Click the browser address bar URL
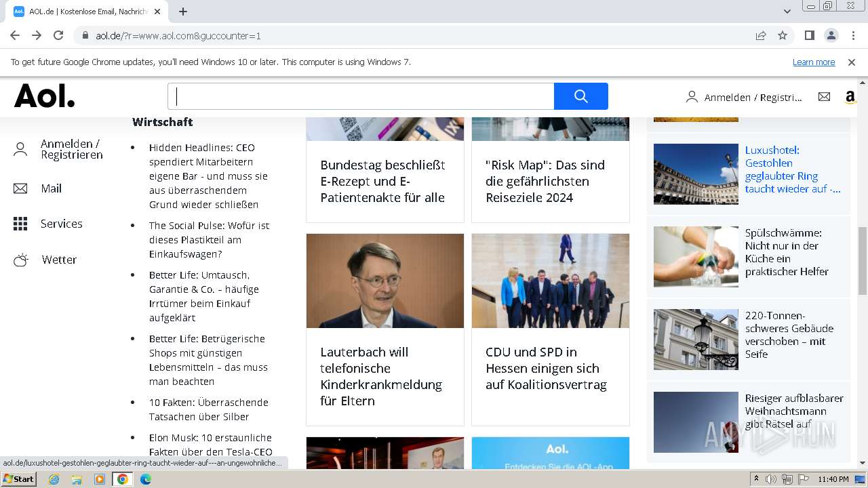868x488 pixels. pyautogui.click(x=178, y=36)
